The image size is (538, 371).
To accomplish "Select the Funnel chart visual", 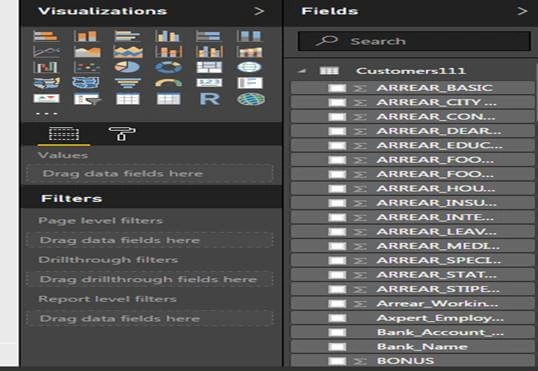I will 128,83.
